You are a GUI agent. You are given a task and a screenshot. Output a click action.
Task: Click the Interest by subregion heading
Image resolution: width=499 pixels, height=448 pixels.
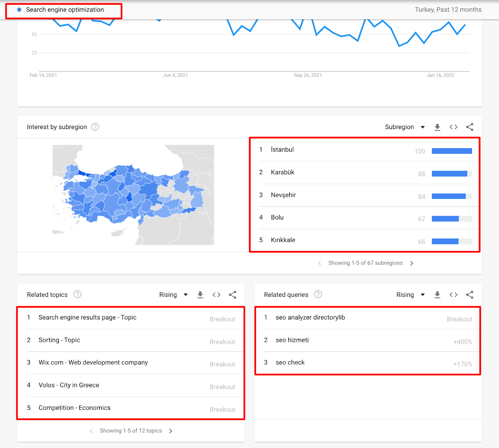57,127
